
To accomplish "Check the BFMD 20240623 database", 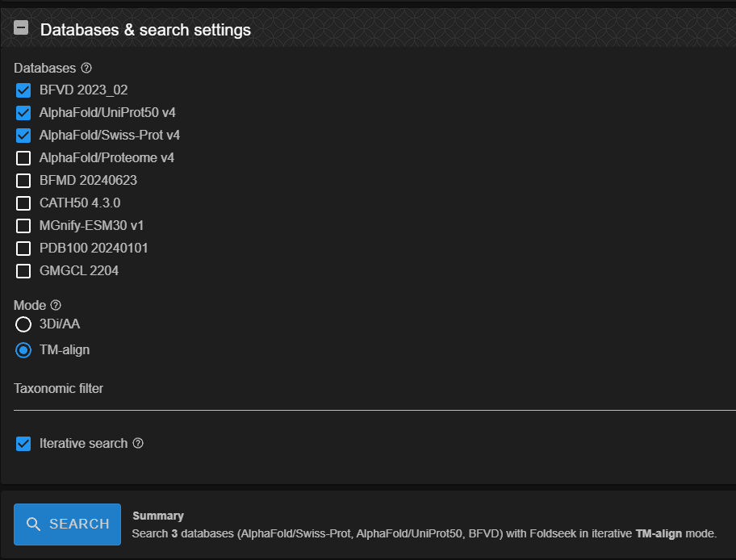I will coord(23,181).
